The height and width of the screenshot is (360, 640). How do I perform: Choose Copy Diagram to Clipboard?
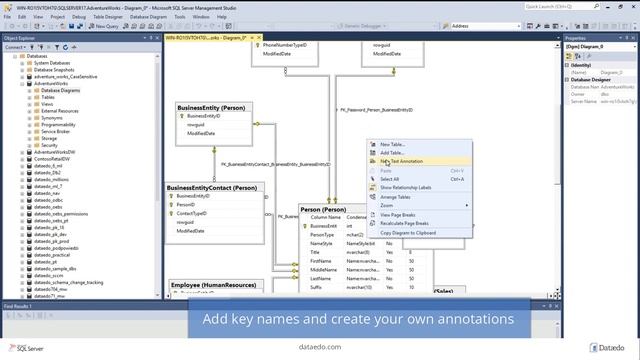tap(420, 233)
